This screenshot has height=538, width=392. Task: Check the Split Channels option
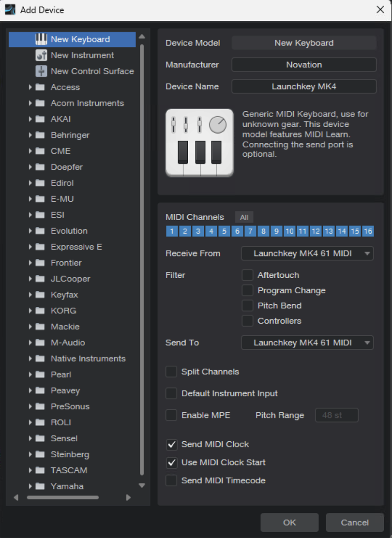click(x=171, y=372)
